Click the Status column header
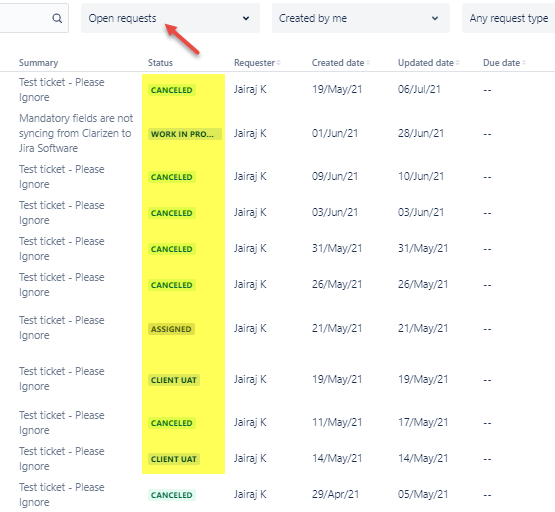 click(x=160, y=63)
